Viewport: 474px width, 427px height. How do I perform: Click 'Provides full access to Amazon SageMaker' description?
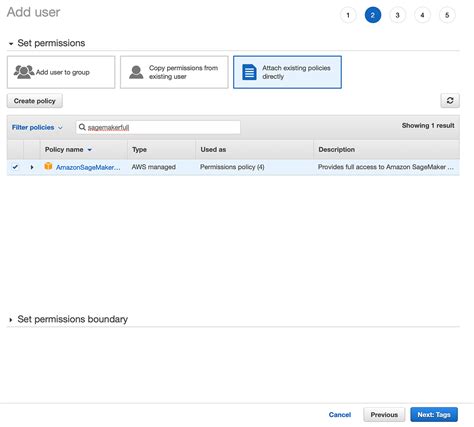pos(386,167)
